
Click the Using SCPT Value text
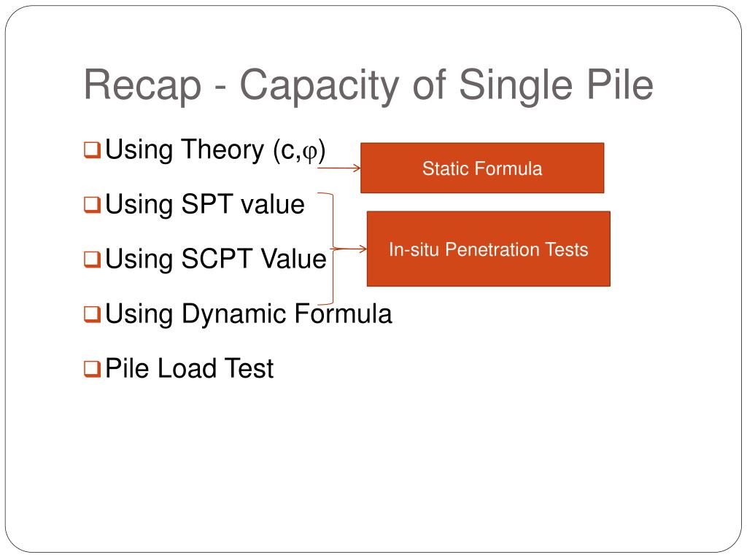click(216, 260)
